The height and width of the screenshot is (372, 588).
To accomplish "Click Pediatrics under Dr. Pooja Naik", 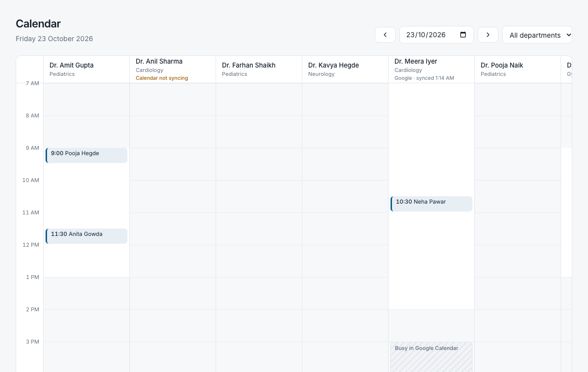I will pos(493,74).
